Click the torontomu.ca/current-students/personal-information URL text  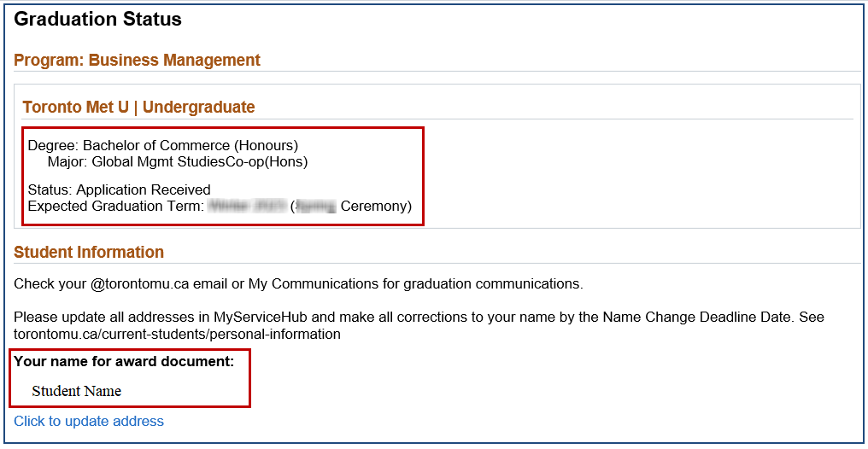(x=177, y=334)
